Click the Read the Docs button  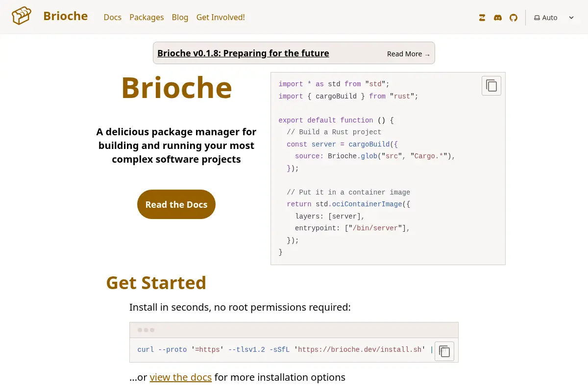point(176,204)
